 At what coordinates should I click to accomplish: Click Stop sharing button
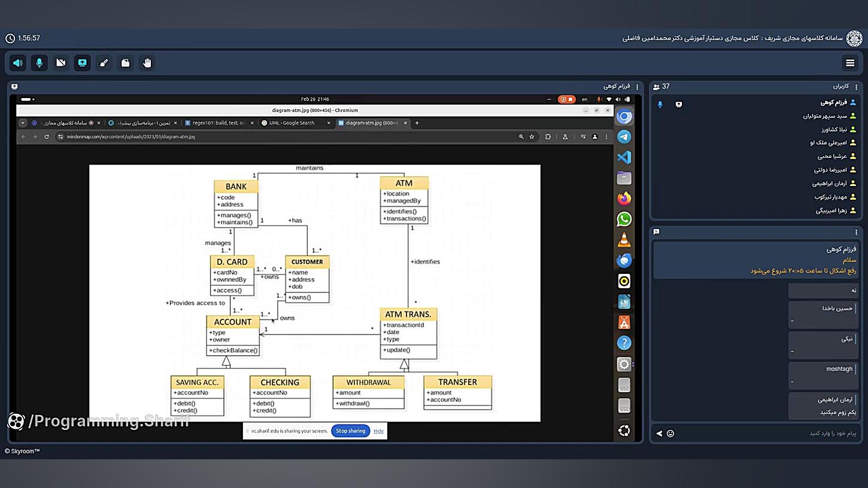[x=350, y=431]
